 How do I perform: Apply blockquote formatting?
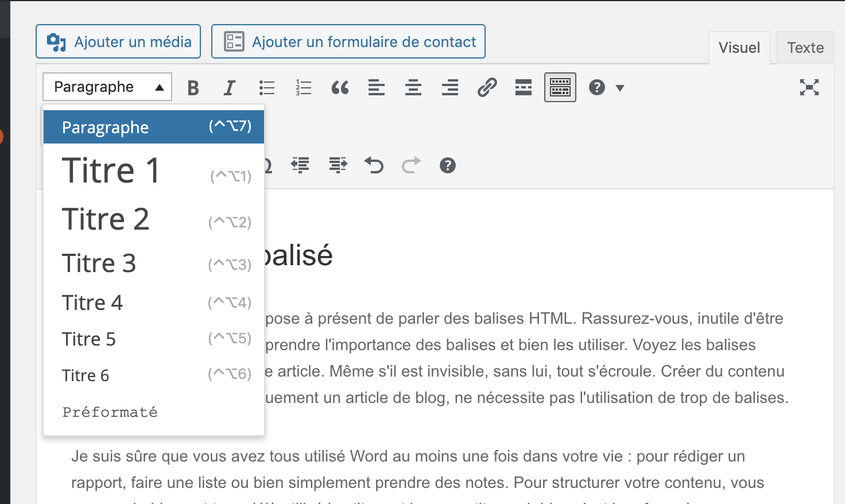340,88
